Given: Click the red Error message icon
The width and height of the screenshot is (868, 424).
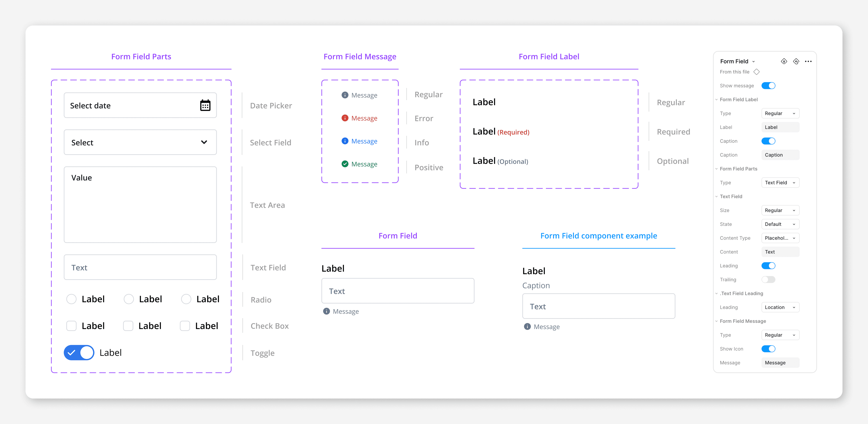Looking at the screenshot, I should [345, 118].
